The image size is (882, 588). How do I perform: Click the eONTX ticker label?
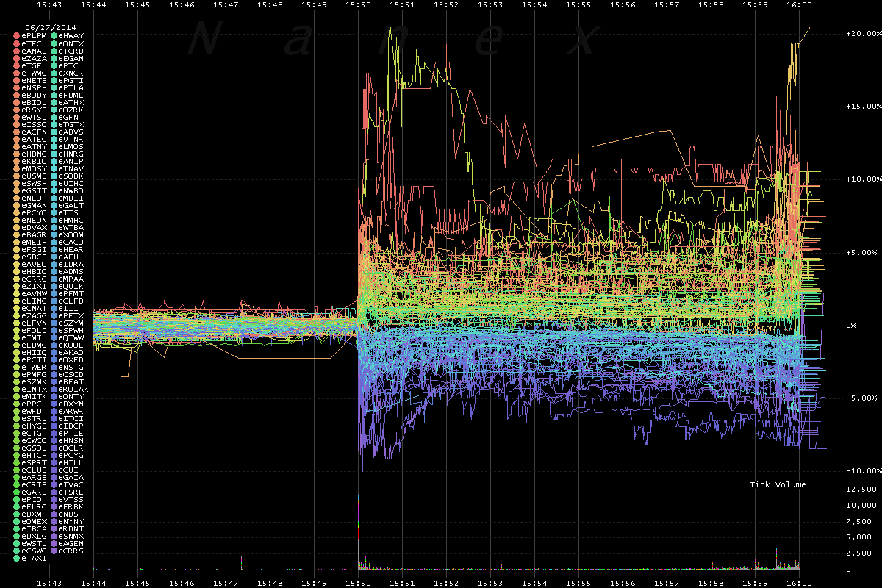[71, 43]
